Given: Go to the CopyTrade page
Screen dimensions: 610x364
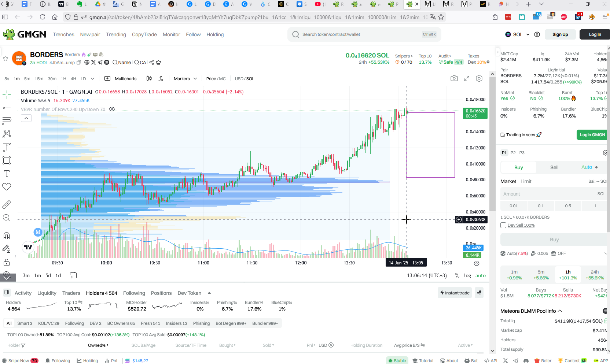Looking at the screenshot, I should (144, 34).
